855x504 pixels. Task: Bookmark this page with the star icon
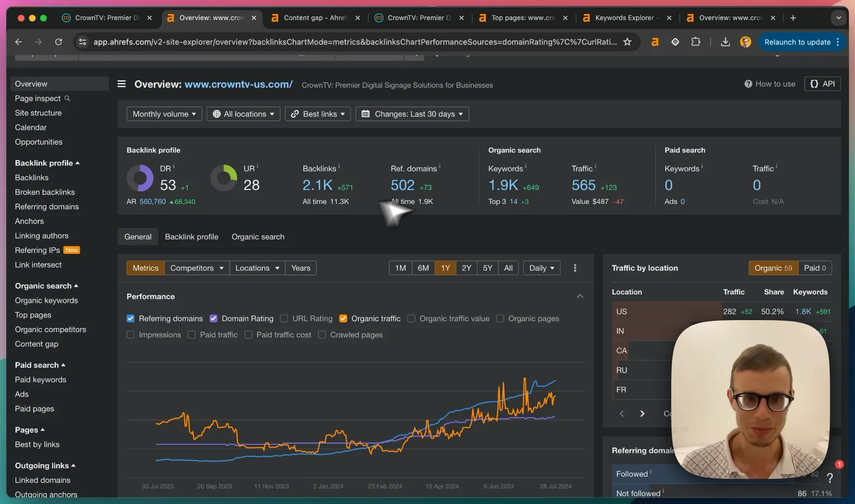(x=627, y=42)
